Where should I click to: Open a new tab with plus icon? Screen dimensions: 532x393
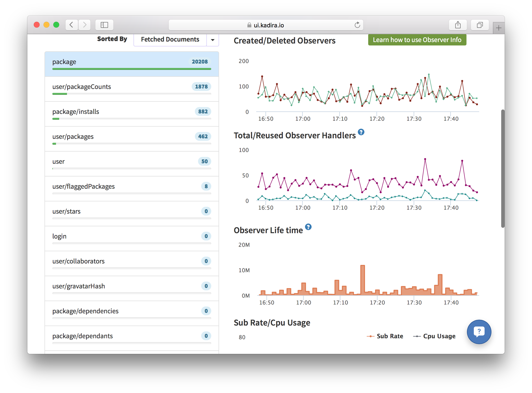tap(499, 28)
